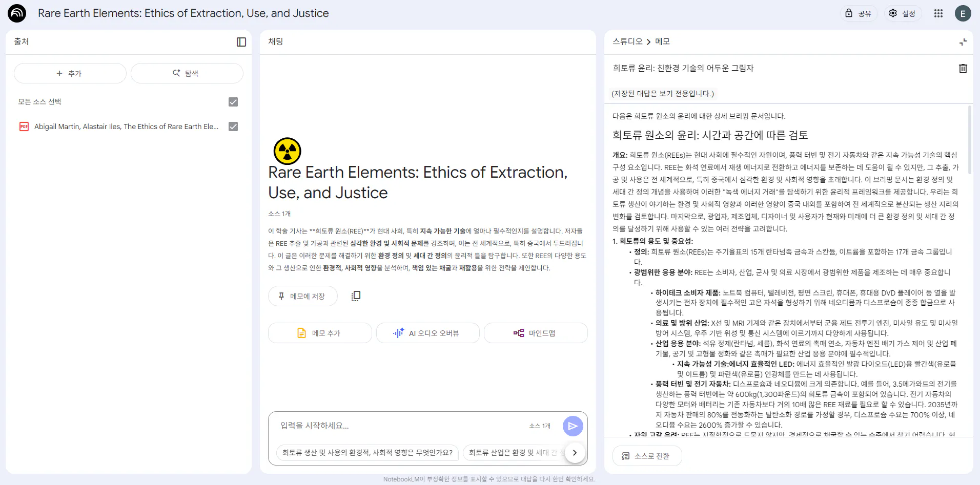The image size is (980, 485).
Task: Click the 채팅 panel header
Action: click(276, 41)
